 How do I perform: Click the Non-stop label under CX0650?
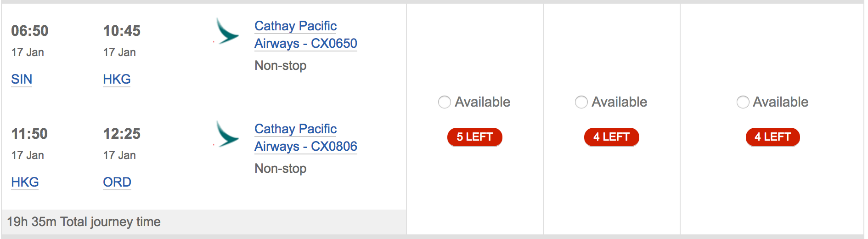pos(281,66)
